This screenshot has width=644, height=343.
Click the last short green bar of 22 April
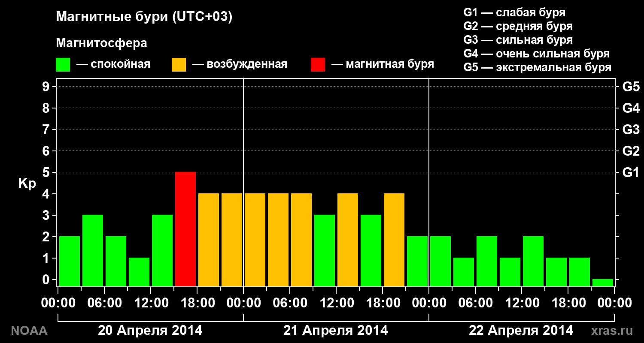603,283
